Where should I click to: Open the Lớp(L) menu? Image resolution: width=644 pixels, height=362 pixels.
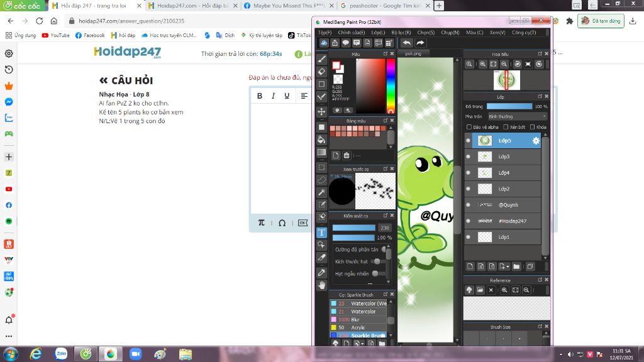(x=378, y=33)
